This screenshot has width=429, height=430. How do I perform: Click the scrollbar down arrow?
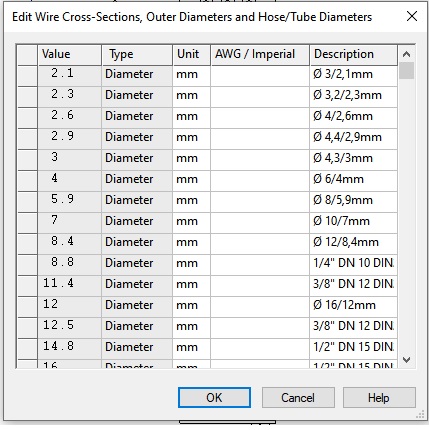click(406, 360)
